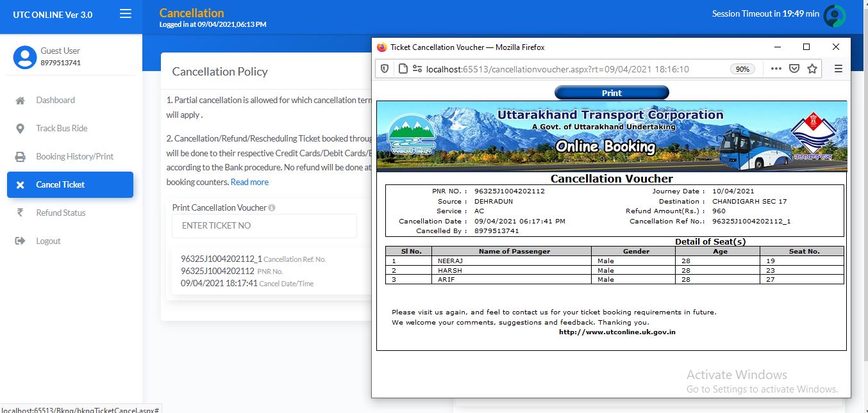868x413 pixels.
Task: Bookmark this page with the star
Action: point(812,69)
